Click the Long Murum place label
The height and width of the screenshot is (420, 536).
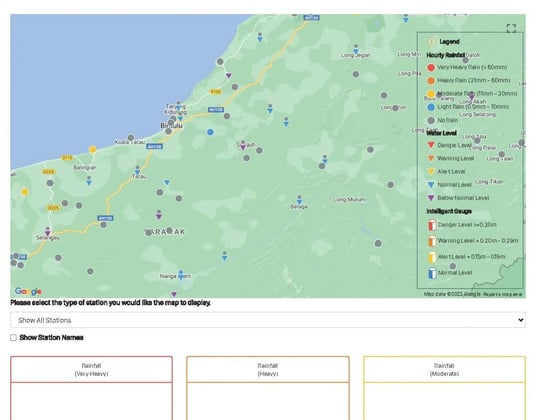click(350, 200)
